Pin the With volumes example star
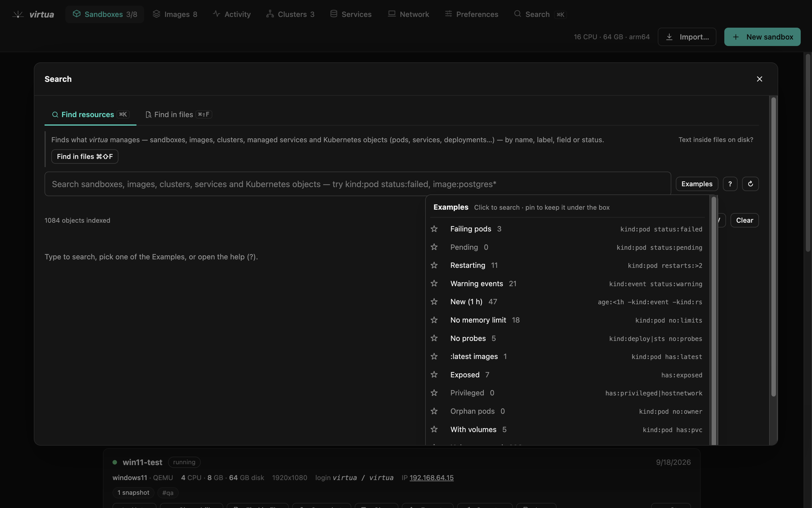The image size is (812, 508). coord(434,429)
